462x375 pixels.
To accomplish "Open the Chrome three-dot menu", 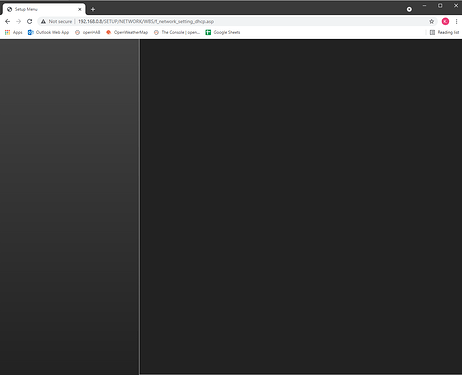I will 456,21.
